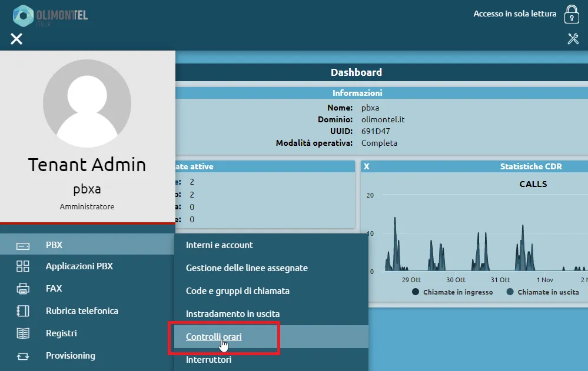Open Code e gruppi di chiamata

[237, 291]
